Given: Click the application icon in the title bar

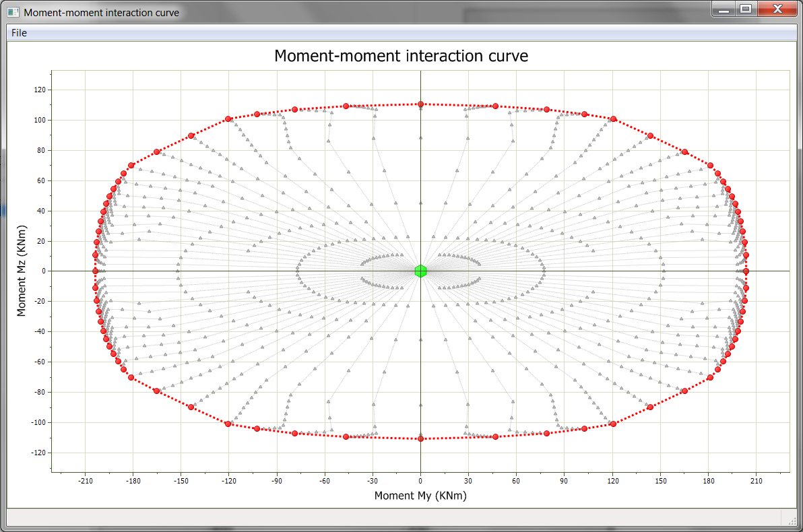Looking at the screenshot, I should tap(13, 12).
